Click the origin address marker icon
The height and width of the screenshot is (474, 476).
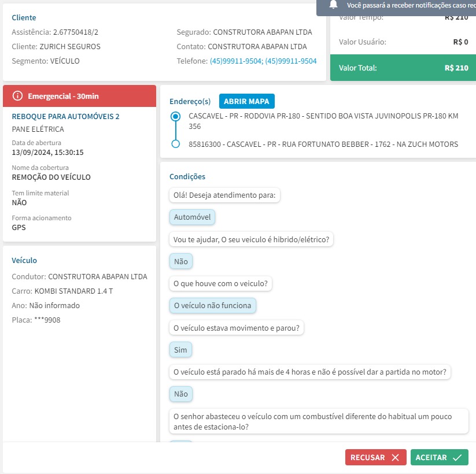click(176, 116)
